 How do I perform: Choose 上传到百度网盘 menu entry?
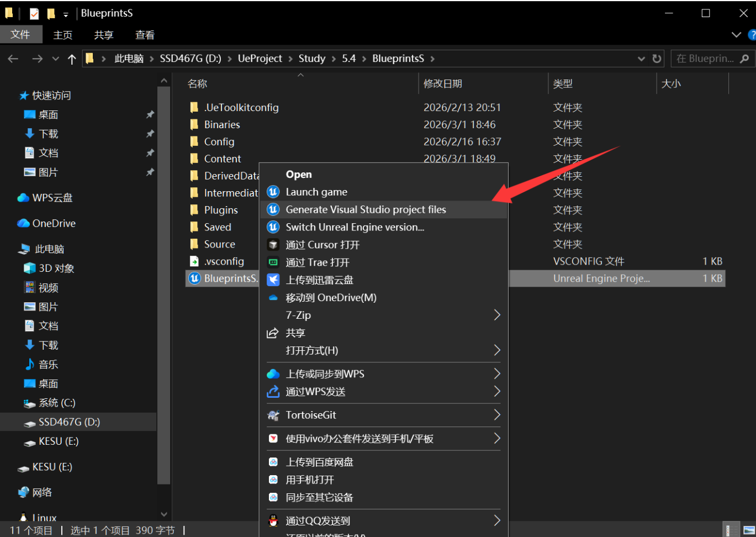point(384,462)
